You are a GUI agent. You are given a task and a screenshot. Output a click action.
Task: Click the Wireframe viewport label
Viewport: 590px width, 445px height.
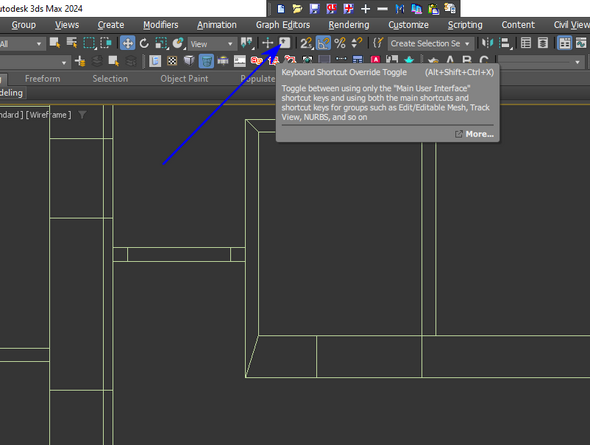tap(48, 115)
